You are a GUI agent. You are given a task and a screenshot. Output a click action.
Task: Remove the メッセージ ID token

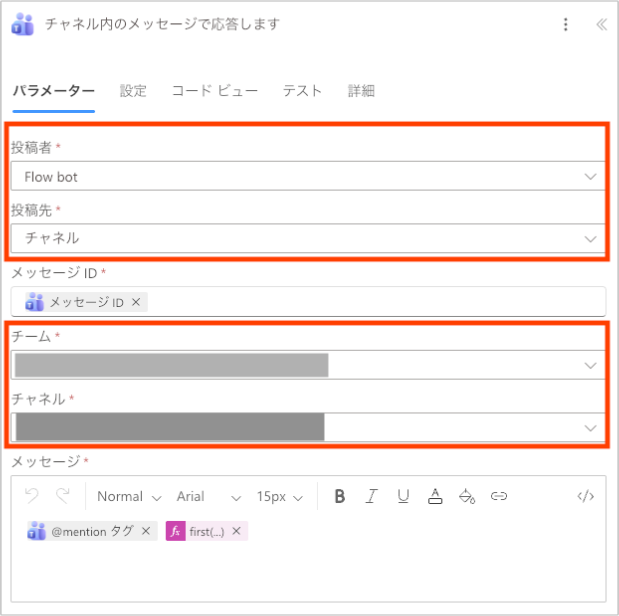(136, 301)
